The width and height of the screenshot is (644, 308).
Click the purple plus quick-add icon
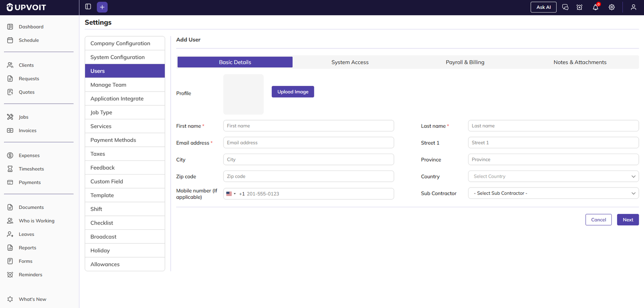[x=102, y=7]
